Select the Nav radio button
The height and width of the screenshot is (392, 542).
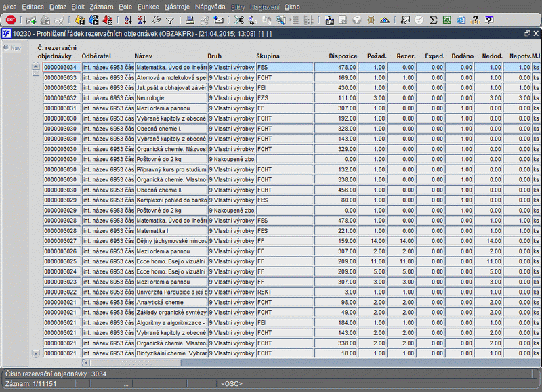pos(6,47)
